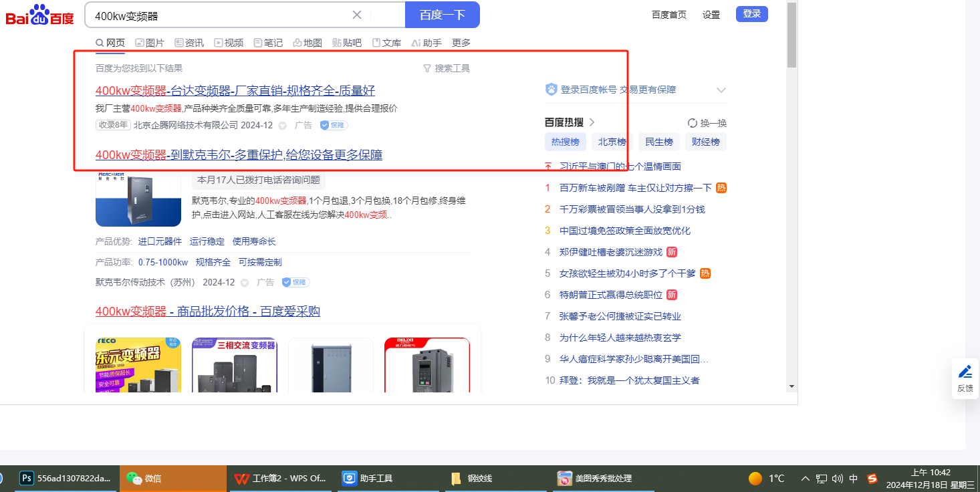Image resolution: width=980 pixels, height=492 pixels.
Task: Switch to the 图片 search tab
Action: (x=150, y=43)
